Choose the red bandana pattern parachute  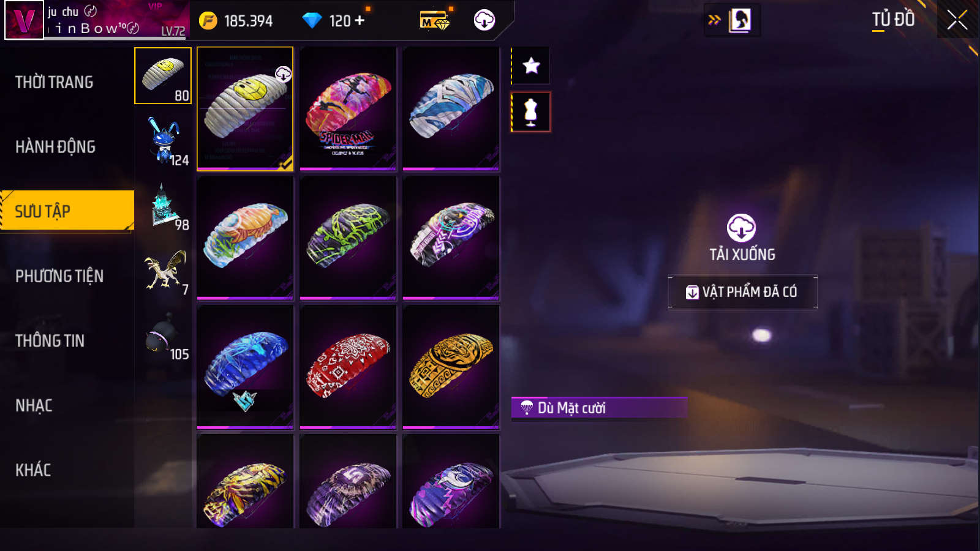348,367
